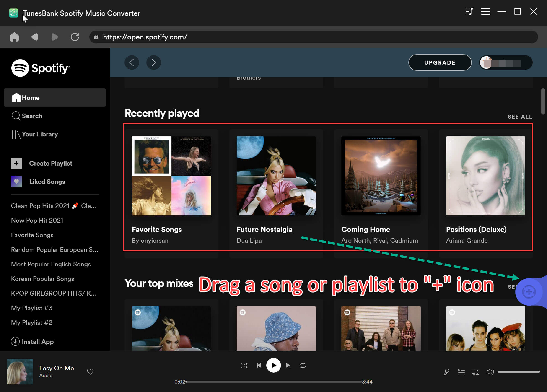Open the hamburger menu in the title bar
The width and height of the screenshot is (547, 392).
[x=485, y=11]
